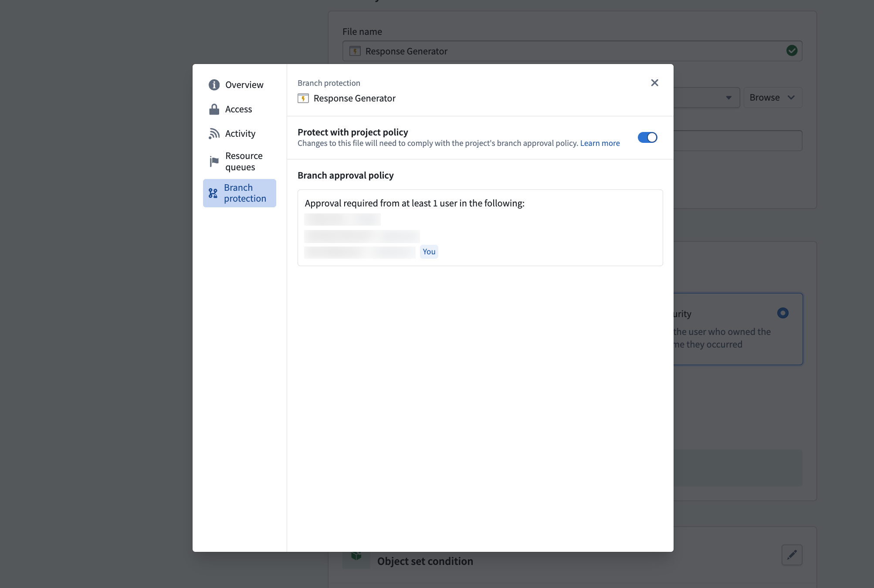Screen dimensions: 874x588
Task: Click the You badge in approval list
Action: 429,251
